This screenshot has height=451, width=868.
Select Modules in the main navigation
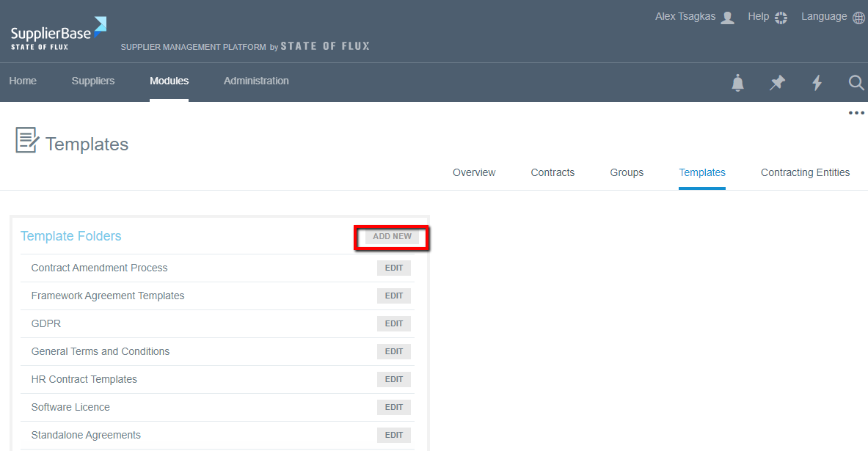pos(169,81)
